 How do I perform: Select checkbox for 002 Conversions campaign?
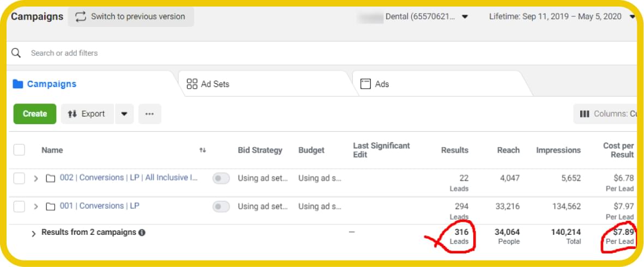(x=19, y=178)
